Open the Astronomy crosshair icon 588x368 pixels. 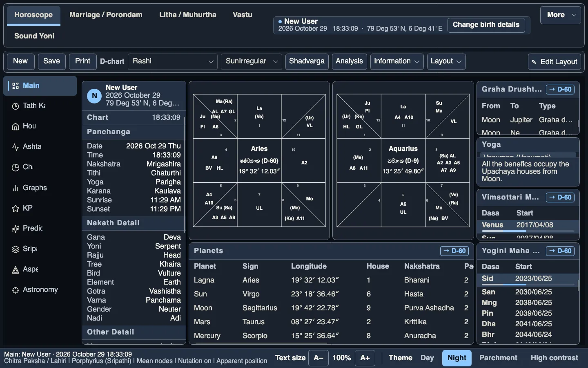16,290
